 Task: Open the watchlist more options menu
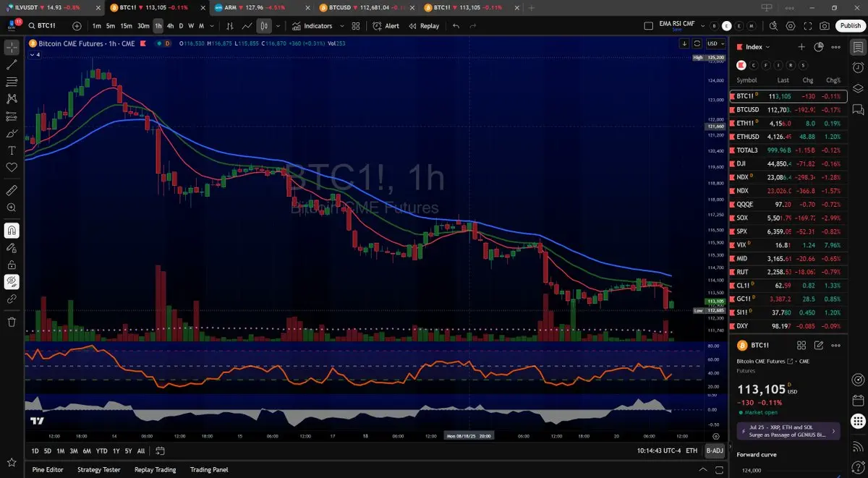coord(836,46)
